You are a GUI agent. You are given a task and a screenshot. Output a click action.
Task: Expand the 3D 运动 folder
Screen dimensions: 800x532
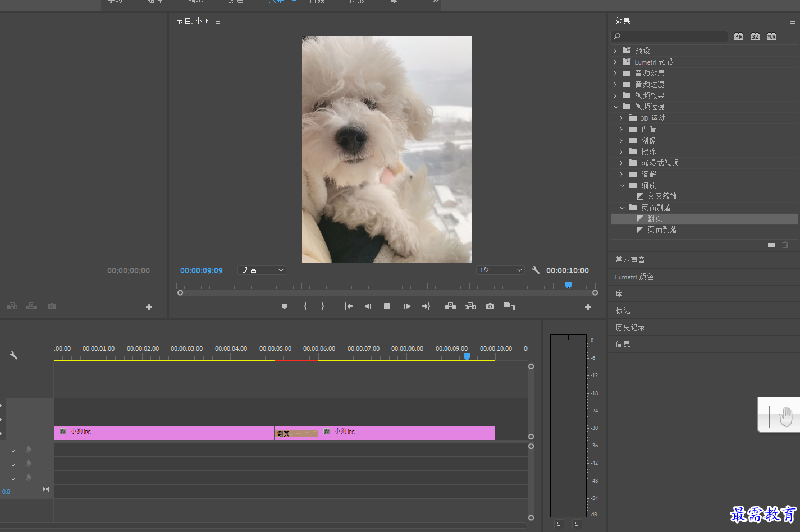tap(621, 118)
